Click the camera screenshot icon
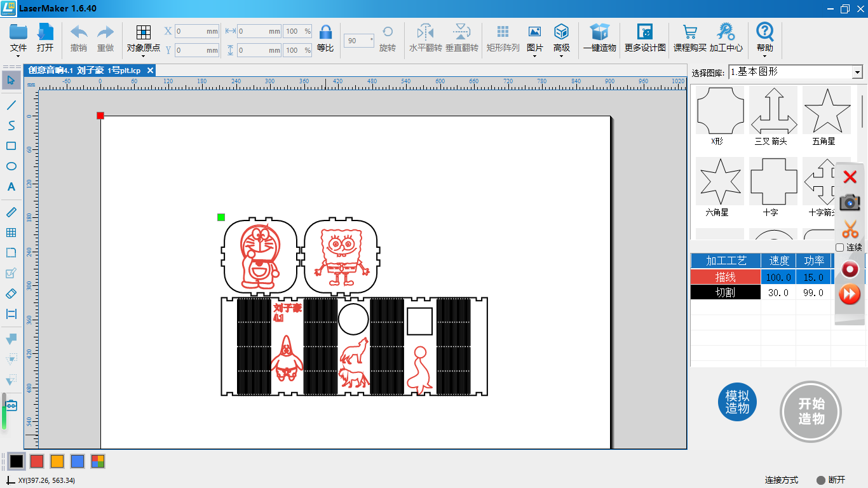868x488 pixels. (x=850, y=203)
